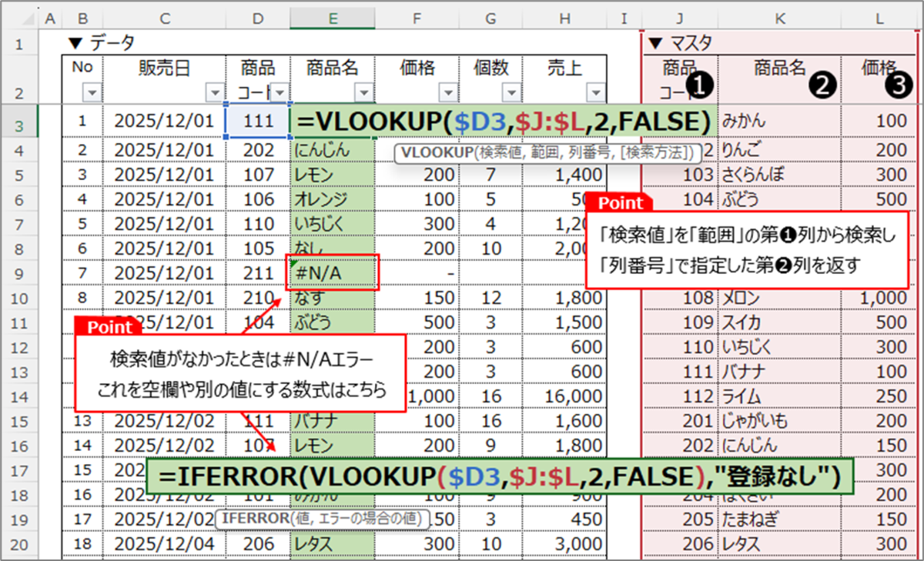Open the 販売日 filter dropdown
The width and height of the screenshot is (924, 561).
pos(215,94)
